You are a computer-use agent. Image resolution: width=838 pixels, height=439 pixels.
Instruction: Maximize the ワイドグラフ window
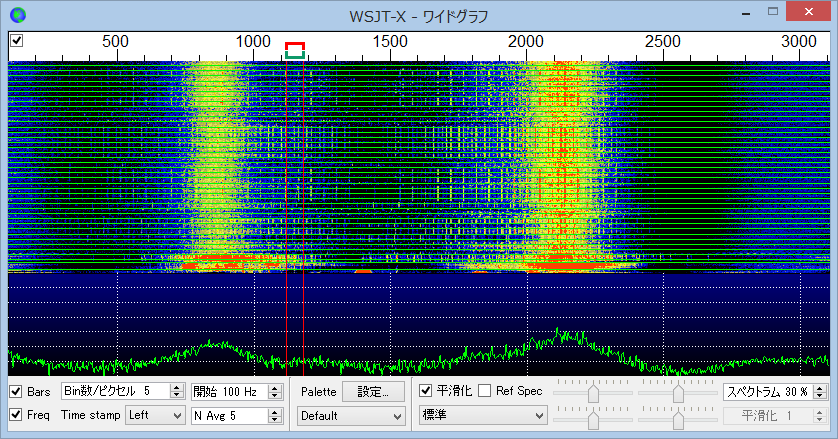click(x=773, y=12)
